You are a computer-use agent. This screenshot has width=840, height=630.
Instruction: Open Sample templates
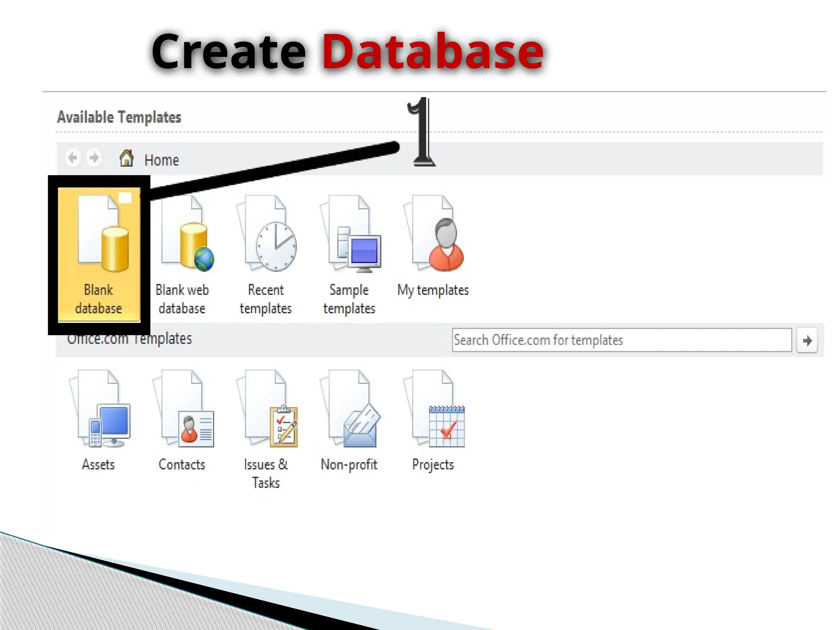point(349,254)
